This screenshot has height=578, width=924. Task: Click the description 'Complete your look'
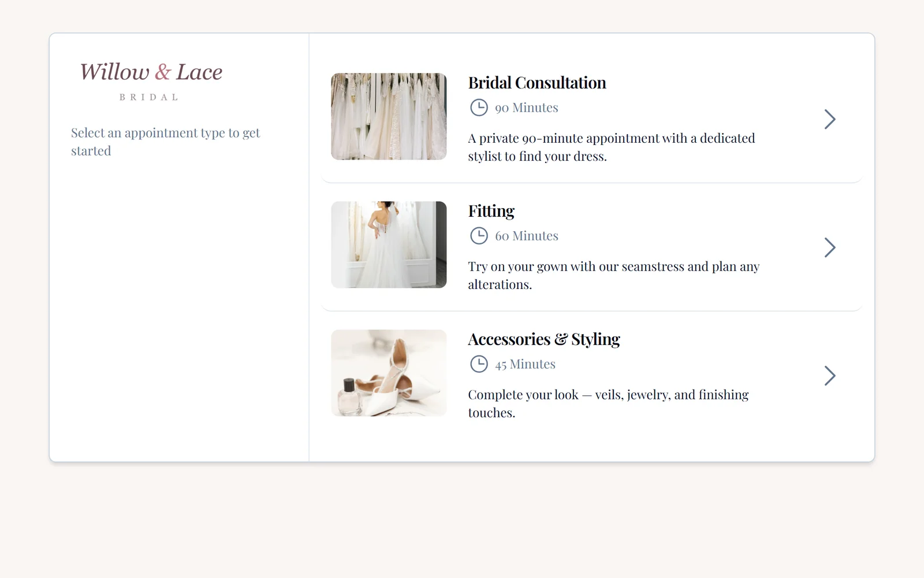coord(608,404)
